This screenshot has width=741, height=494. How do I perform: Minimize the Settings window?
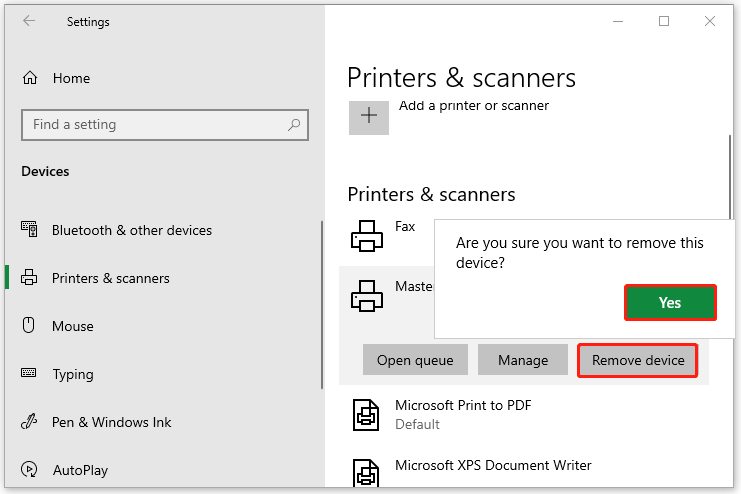618,21
